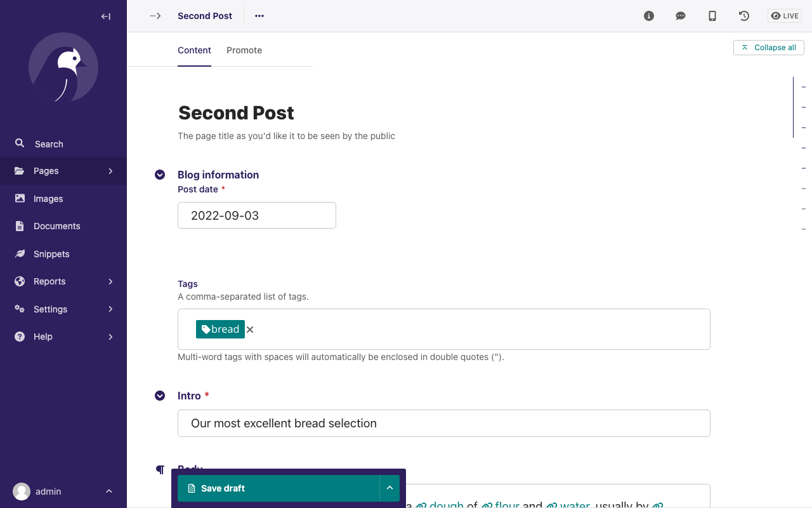Go to Documents in the sidebar
812x508 pixels.
click(x=63, y=226)
